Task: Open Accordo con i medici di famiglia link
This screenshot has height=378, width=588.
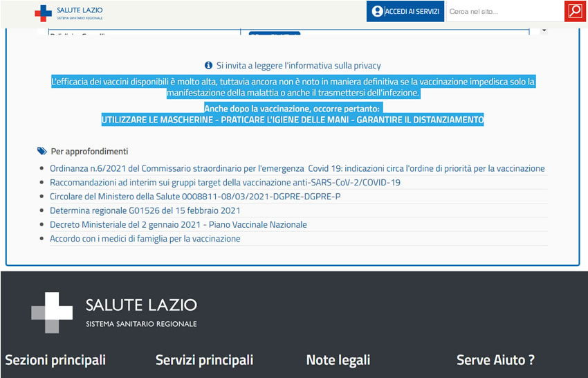Action: (145, 238)
